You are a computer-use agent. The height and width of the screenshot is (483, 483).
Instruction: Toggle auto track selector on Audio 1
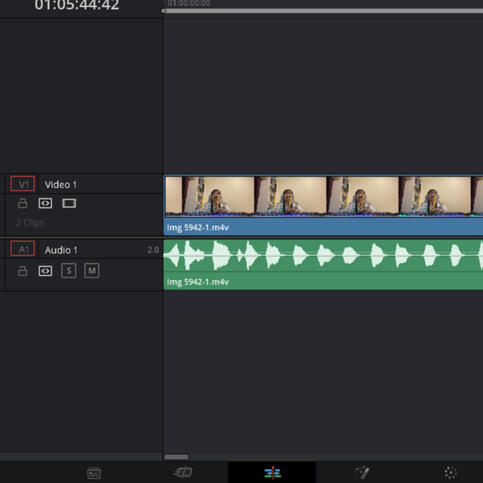(45, 271)
